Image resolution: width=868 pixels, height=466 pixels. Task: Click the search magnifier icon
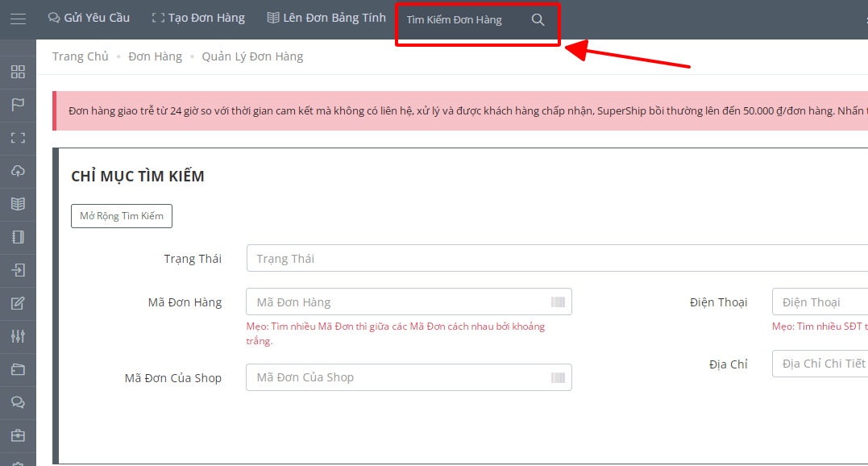[x=538, y=20]
